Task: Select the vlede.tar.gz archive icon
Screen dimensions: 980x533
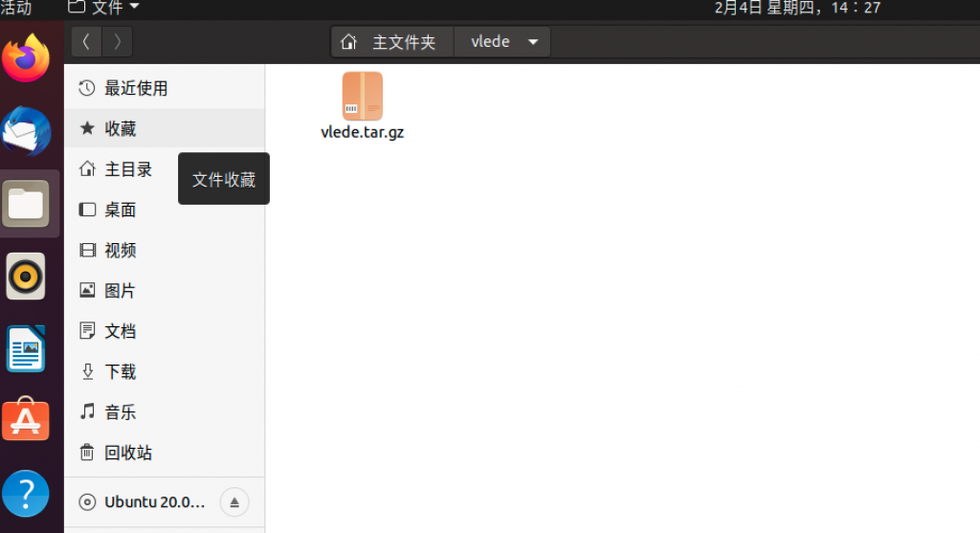Action: point(363,97)
